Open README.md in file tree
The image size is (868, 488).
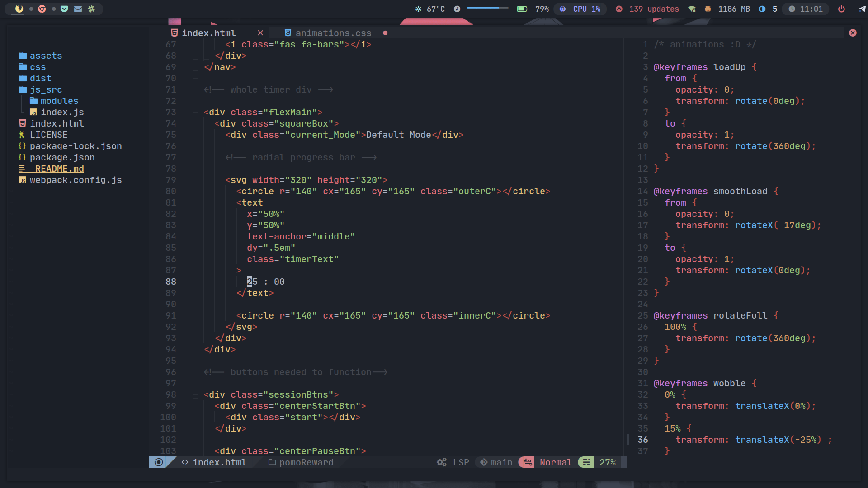[x=59, y=169]
